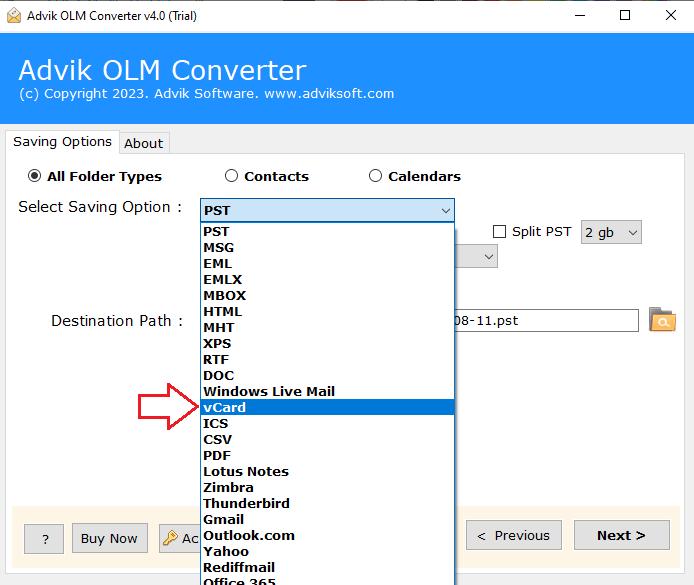The height and width of the screenshot is (585, 694).
Task: Enable the Split PST checkbox
Action: click(x=499, y=231)
